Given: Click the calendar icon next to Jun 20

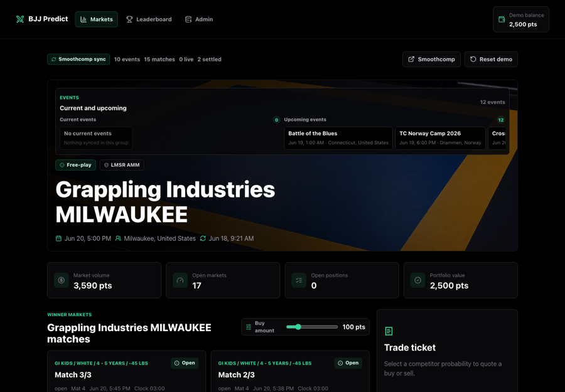Looking at the screenshot, I should click(58, 238).
